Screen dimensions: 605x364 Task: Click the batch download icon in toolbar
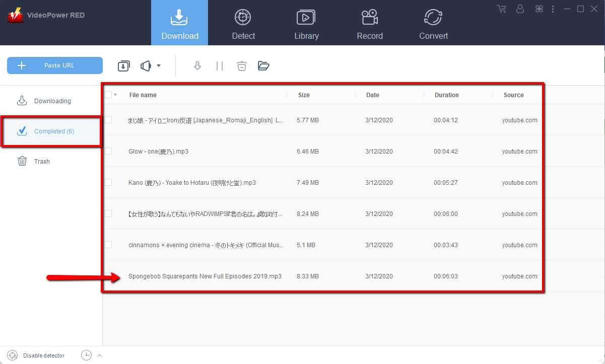(123, 66)
